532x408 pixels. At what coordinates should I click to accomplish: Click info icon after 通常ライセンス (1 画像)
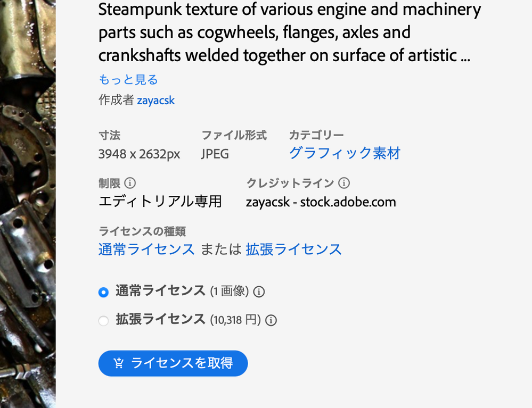point(259,292)
